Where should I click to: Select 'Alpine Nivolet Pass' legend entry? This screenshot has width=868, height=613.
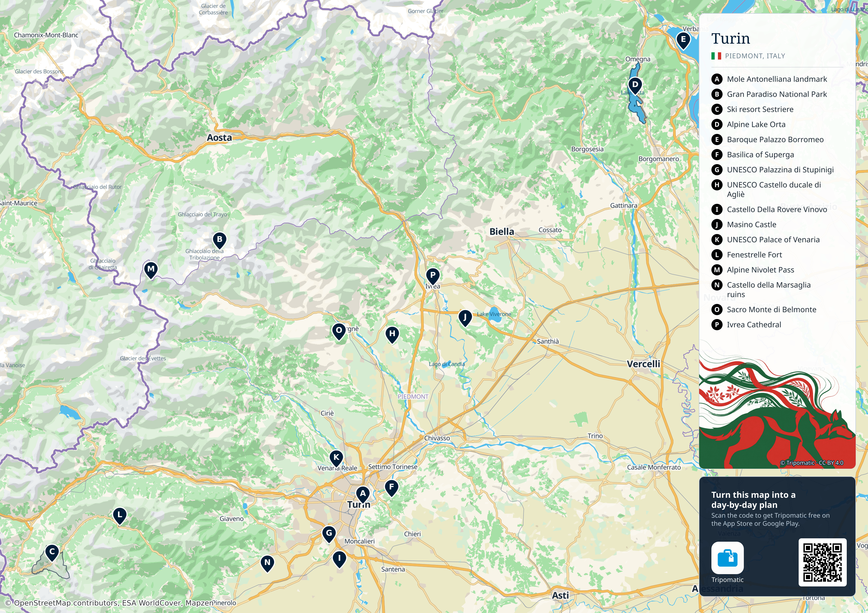tap(760, 270)
